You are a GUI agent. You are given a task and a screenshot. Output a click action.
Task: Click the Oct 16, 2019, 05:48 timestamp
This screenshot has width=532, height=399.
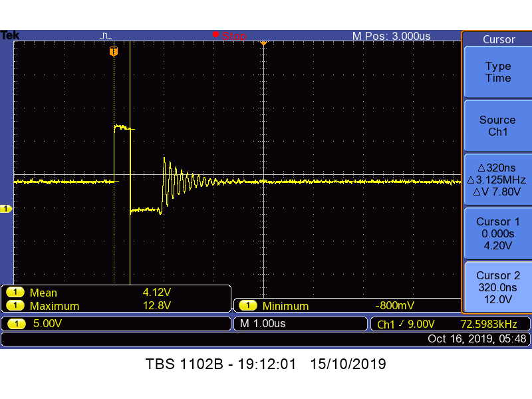click(477, 338)
